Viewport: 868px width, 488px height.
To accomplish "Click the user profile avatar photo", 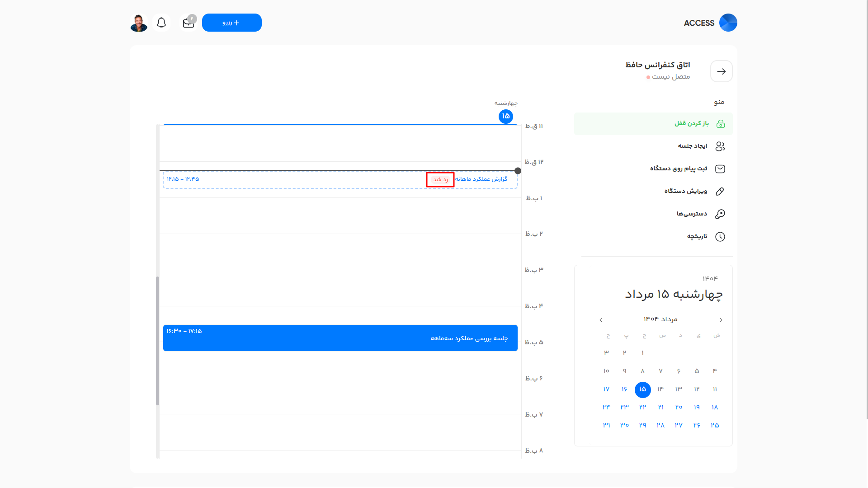I will 139,22.
